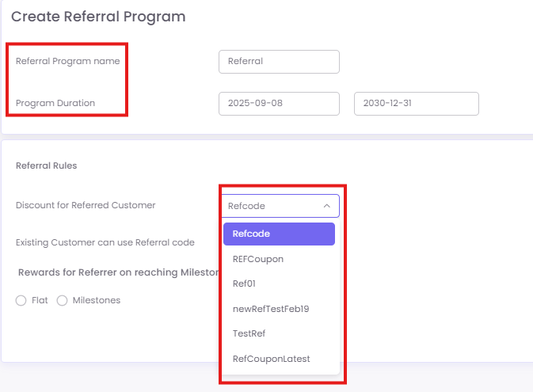Click the Referral Program name label
Image resolution: width=533 pixels, height=392 pixels.
pyautogui.click(x=68, y=61)
